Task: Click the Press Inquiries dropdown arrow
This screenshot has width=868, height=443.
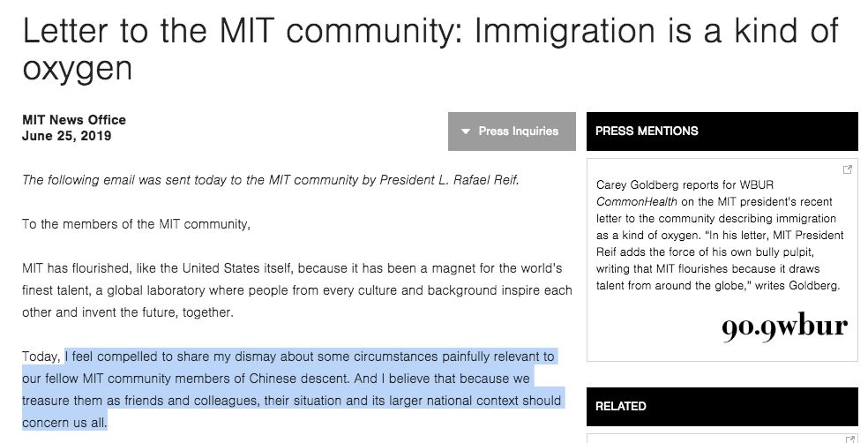Action: coord(465,131)
